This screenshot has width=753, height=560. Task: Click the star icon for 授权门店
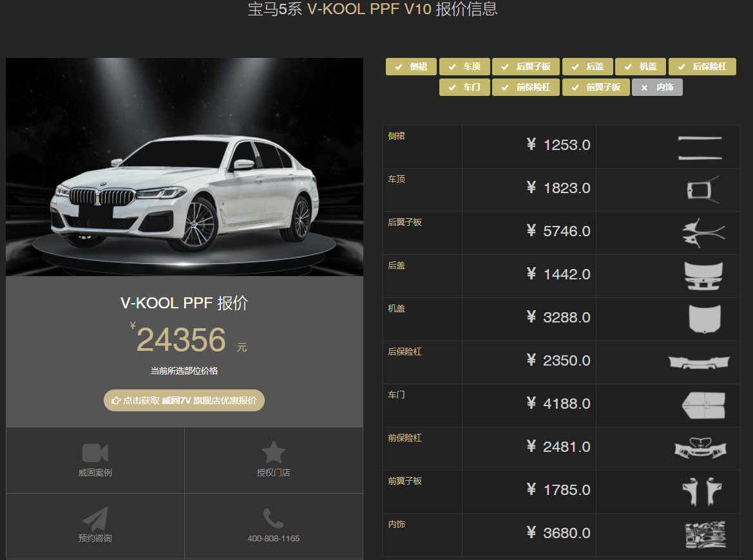pos(273,453)
